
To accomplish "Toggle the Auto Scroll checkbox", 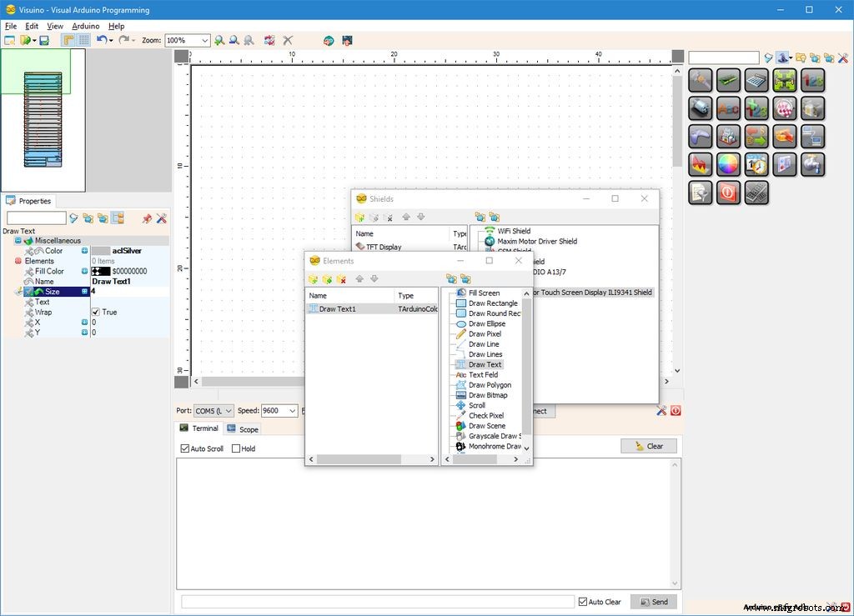I will click(184, 448).
